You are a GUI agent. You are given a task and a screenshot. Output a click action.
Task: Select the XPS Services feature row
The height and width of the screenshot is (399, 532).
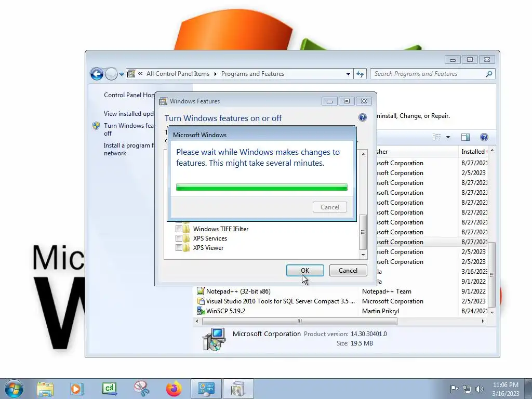click(x=210, y=238)
